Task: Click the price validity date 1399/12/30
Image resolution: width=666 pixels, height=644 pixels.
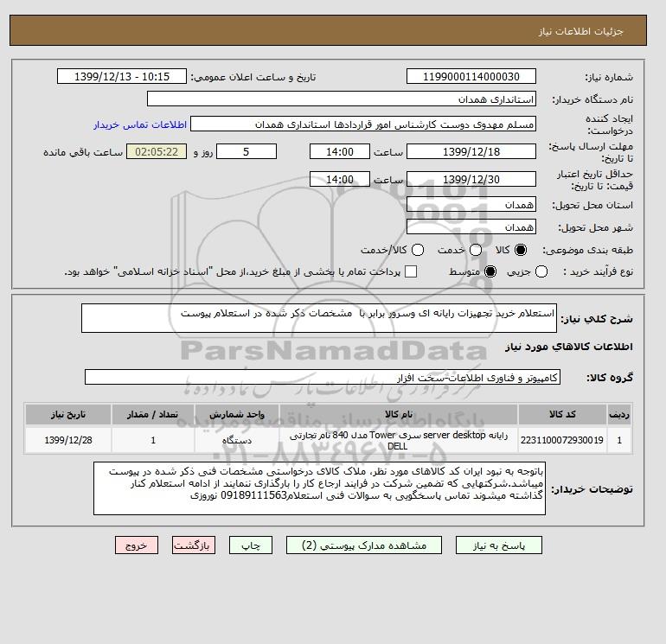Action: [x=471, y=179]
